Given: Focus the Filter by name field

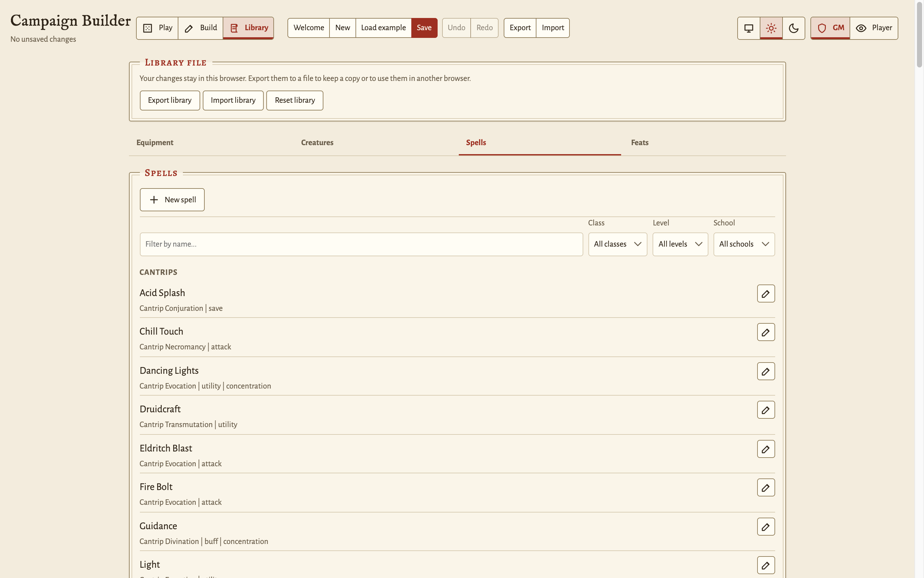Looking at the screenshot, I should click(361, 244).
